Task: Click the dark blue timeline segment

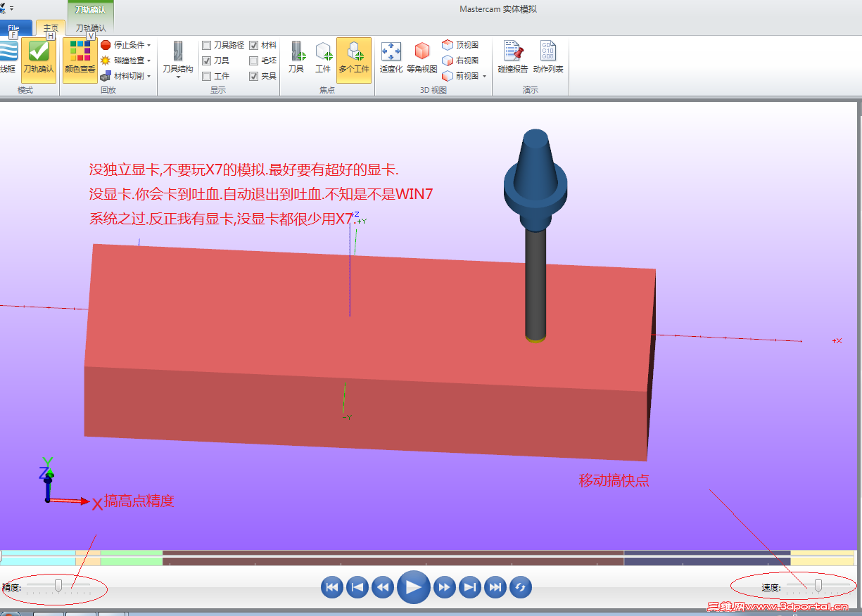Action: (706, 558)
